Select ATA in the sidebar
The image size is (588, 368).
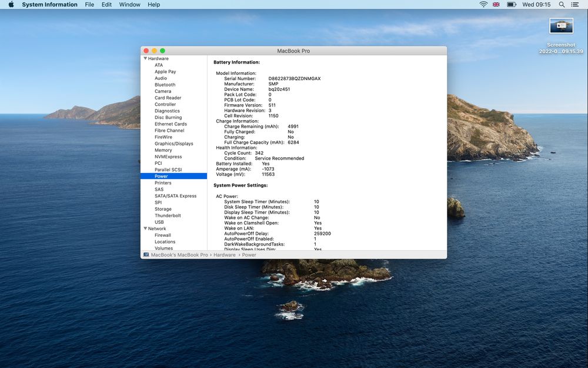coord(159,65)
